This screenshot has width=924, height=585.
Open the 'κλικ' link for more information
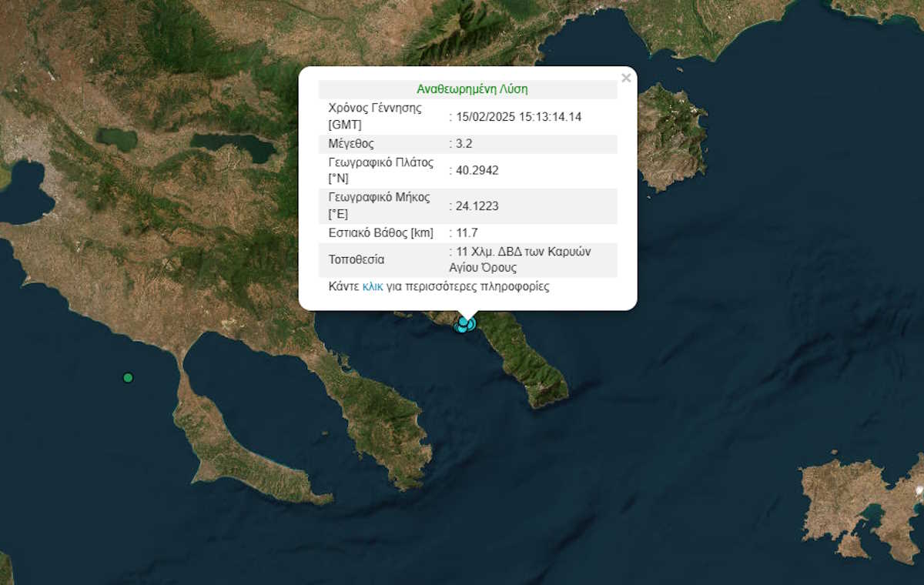click(x=373, y=287)
